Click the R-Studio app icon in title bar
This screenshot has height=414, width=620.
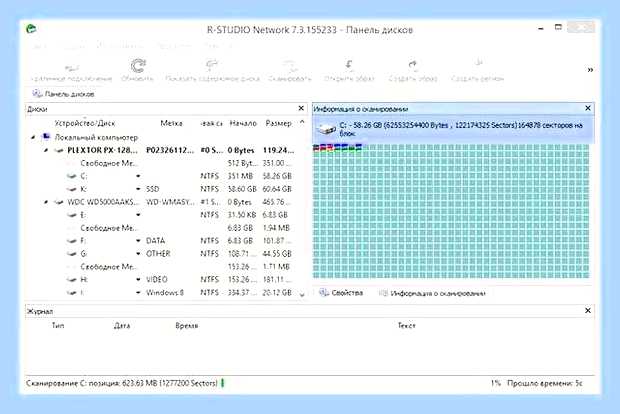click(x=31, y=29)
